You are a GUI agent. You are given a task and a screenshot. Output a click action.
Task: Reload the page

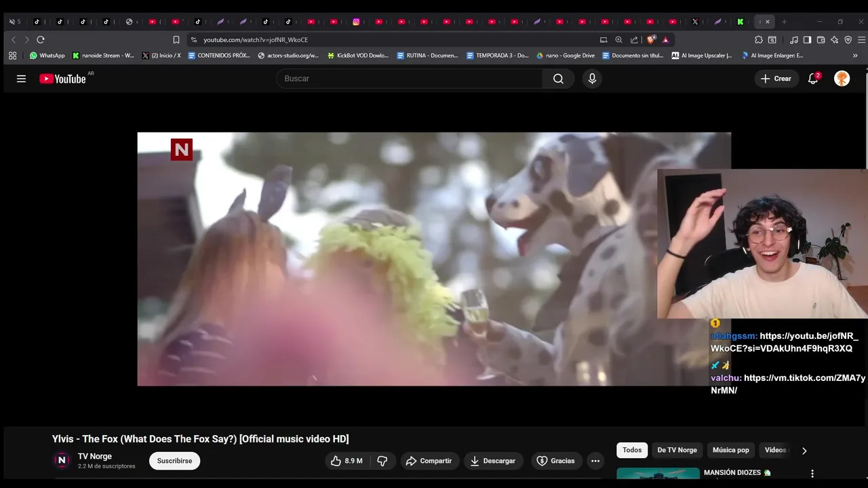pyautogui.click(x=41, y=40)
